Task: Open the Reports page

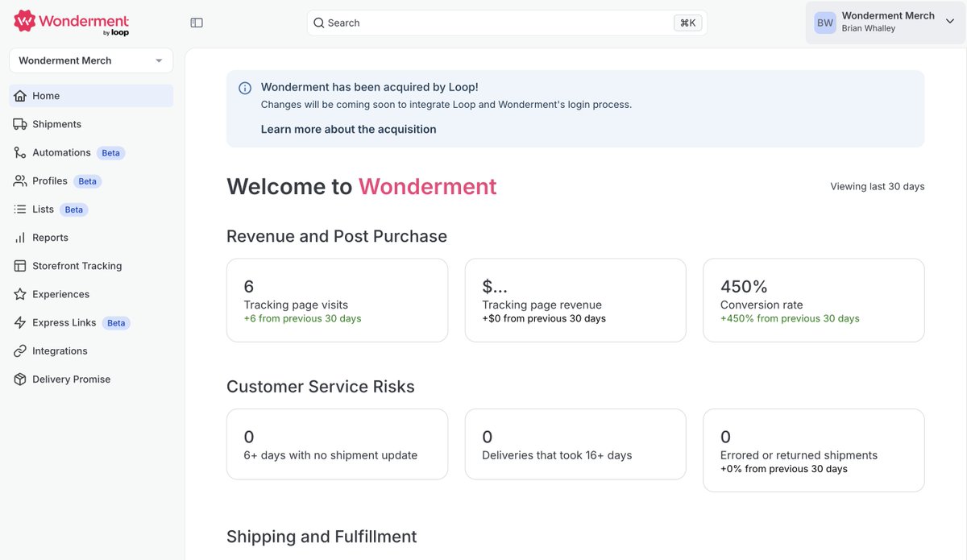Action: (91, 238)
